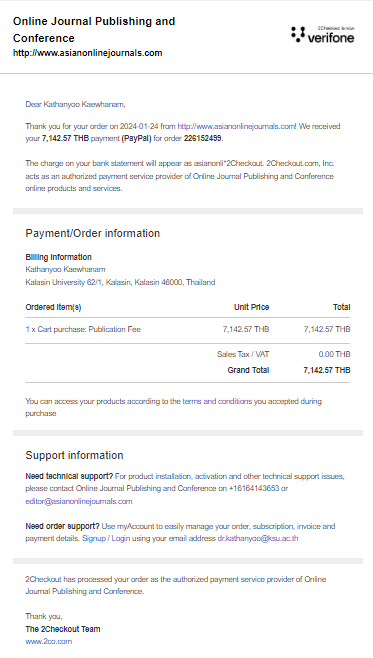Click the Signup / Login link
The image size is (373, 658).
coord(106,538)
